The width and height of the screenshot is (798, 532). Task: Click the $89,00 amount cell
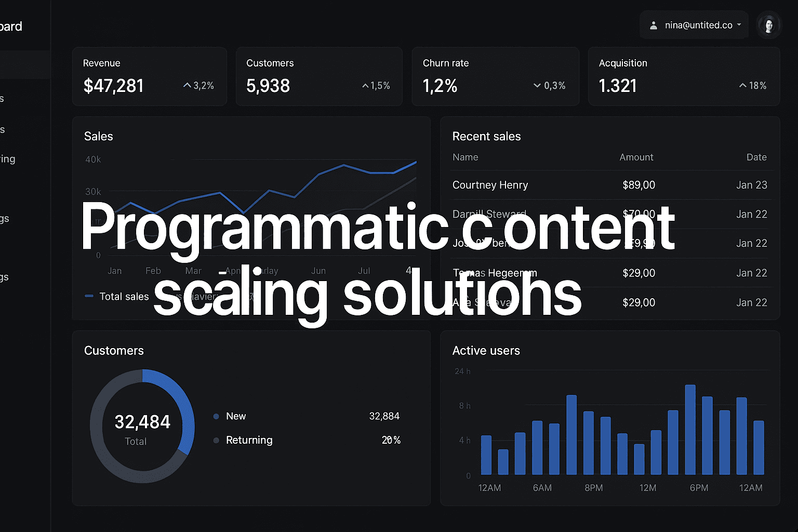(x=639, y=185)
